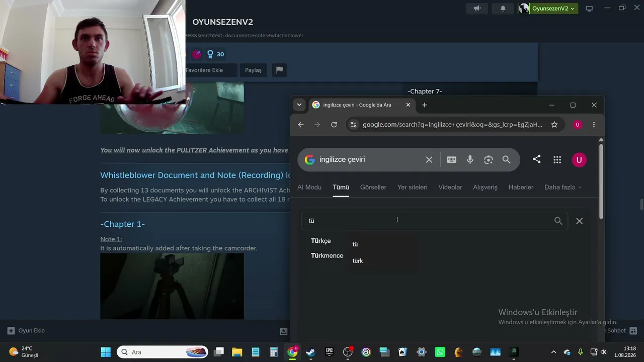Click the ribbon award icon beside 30
This screenshot has width=644, height=362.
pyautogui.click(x=210, y=54)
